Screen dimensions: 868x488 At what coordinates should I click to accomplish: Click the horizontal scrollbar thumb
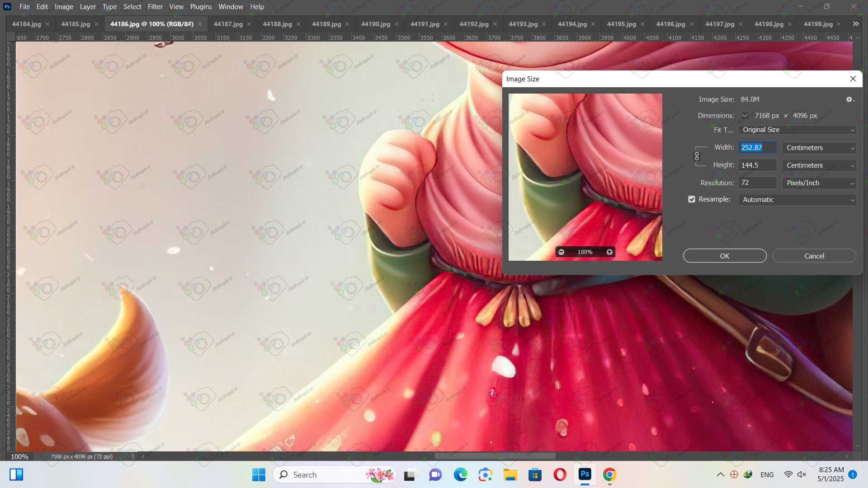[x=495, y=456]
